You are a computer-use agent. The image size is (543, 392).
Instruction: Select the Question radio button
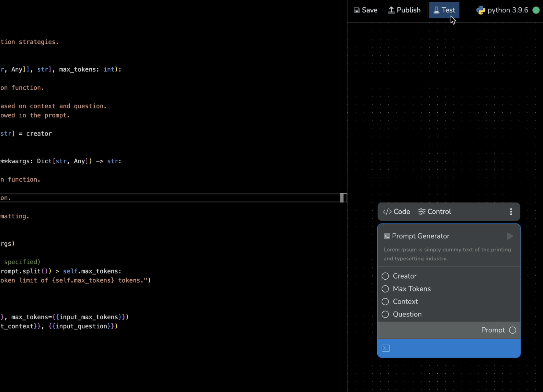(x=385, y=314)
